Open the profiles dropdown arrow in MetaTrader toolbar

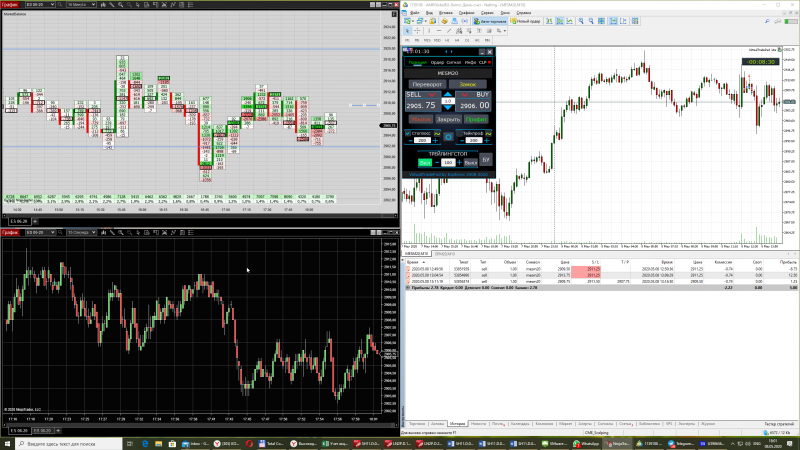click(426, 21)
